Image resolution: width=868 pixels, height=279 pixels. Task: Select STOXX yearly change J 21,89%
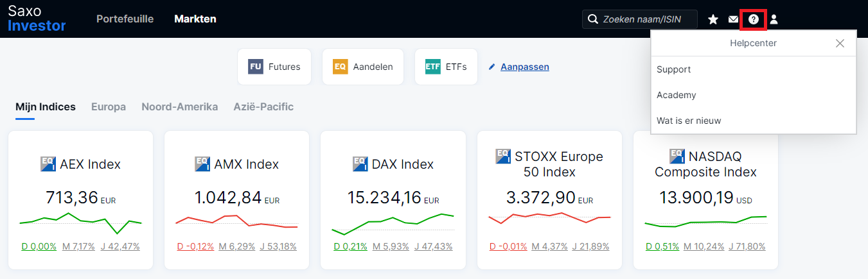592,246
